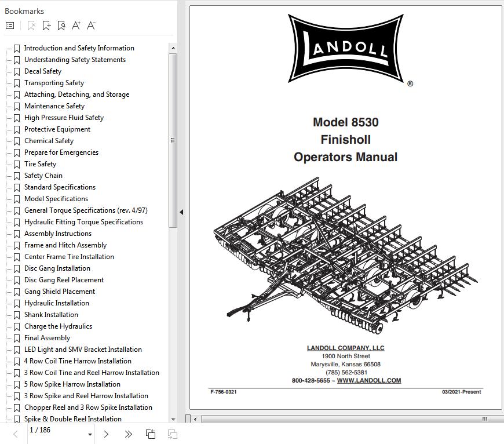Open High Pressure Fluid Safety bookmark
The width and height of the screenshot is (504, 444).
tap(64, 117)
